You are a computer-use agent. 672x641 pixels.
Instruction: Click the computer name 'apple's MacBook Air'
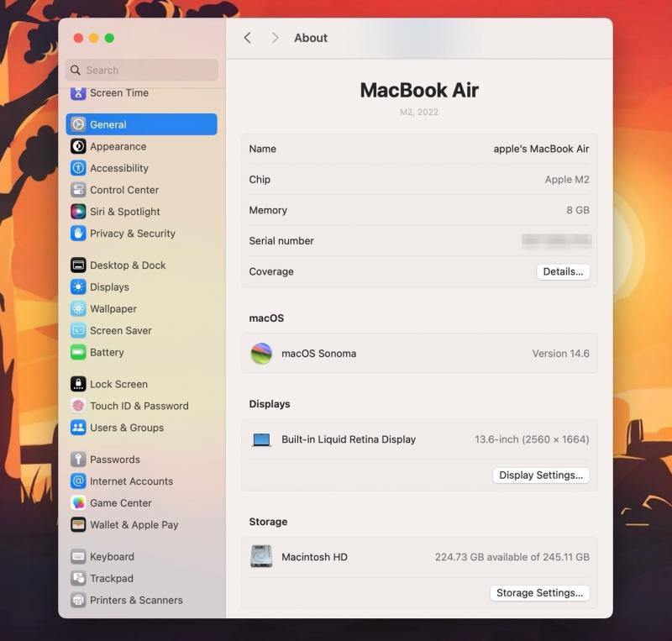tap(540, 149)
